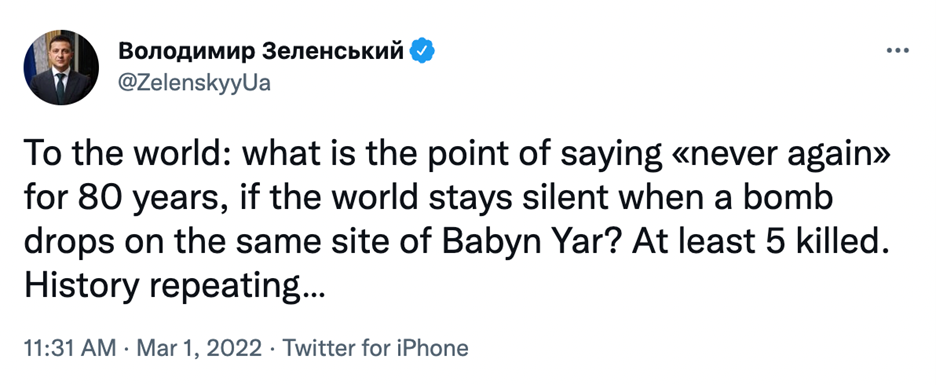Open the Володимир Зеленський display name profile
This screenshot has height=385, width=936.
[x=262, y=53]
